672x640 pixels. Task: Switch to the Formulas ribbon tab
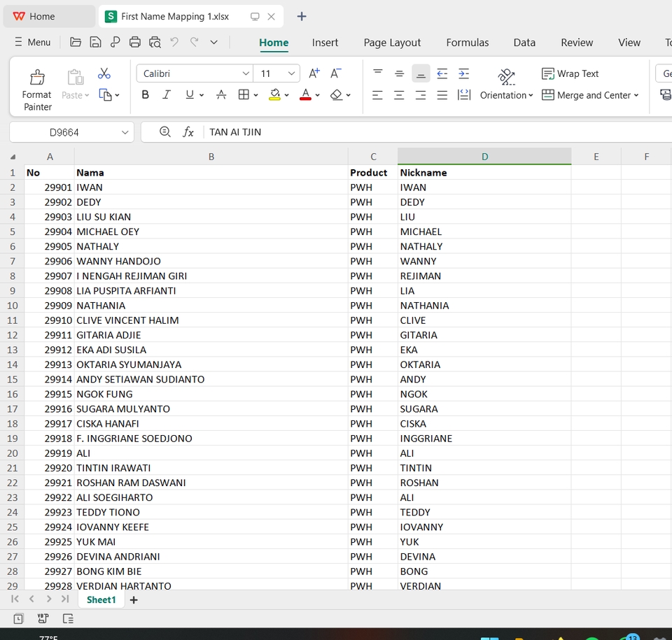pyautogui.click(x=467, y=42)
